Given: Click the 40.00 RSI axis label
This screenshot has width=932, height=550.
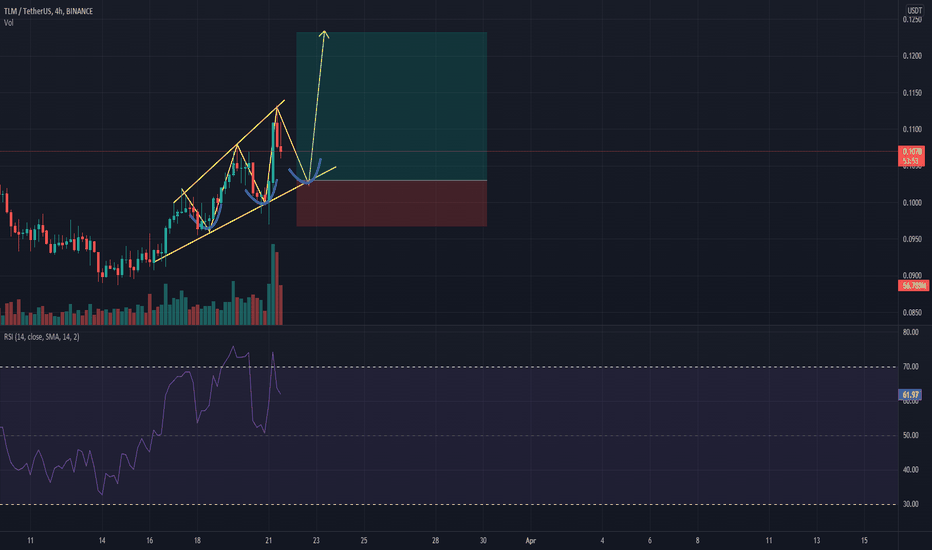Looking at the screenshot, I should coord(910,470).
